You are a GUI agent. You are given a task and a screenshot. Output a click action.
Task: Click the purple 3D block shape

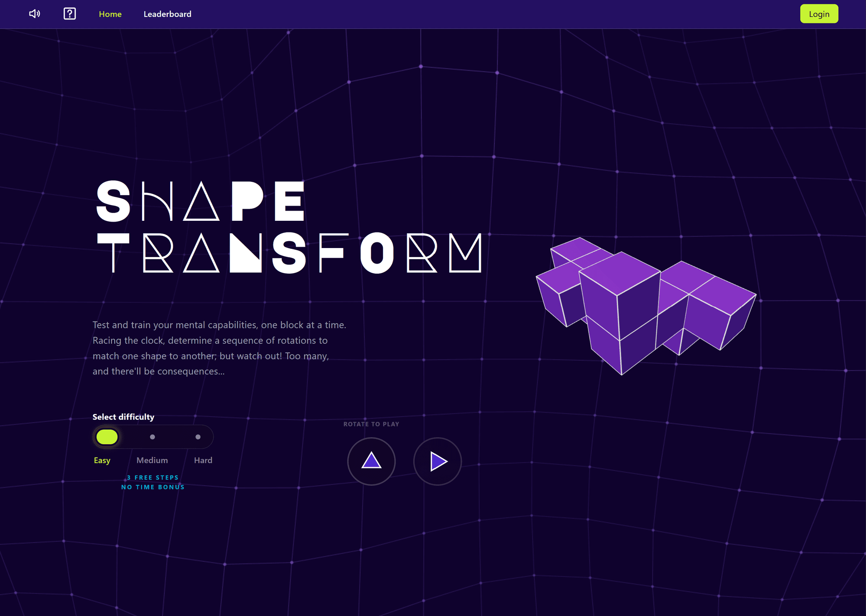(646, 306)
